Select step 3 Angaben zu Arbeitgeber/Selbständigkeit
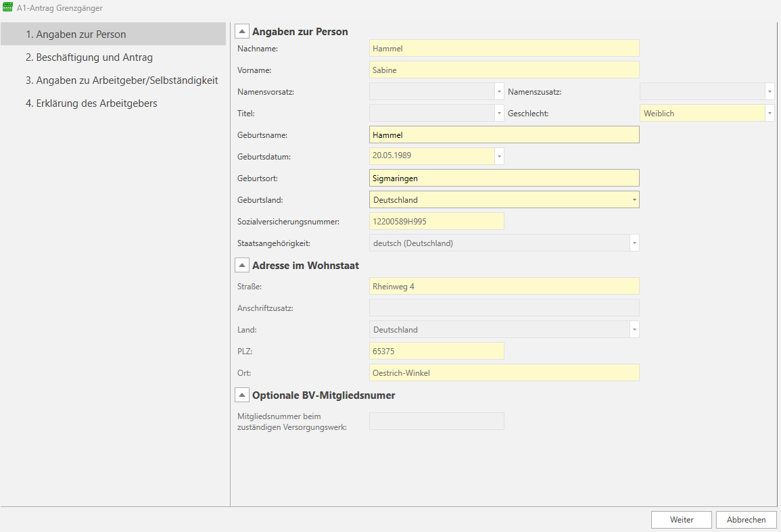The height and width of the screenshot is (532, 781). point(122,80)
